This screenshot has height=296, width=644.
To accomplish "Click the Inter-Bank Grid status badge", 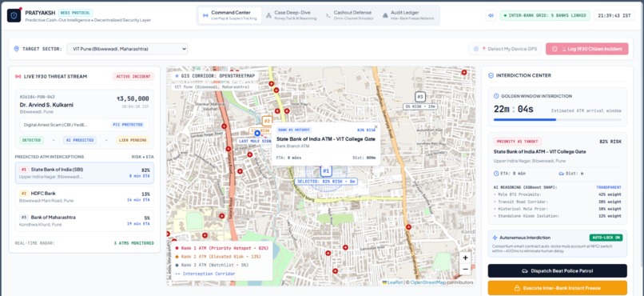I will (x=545, y=16).
